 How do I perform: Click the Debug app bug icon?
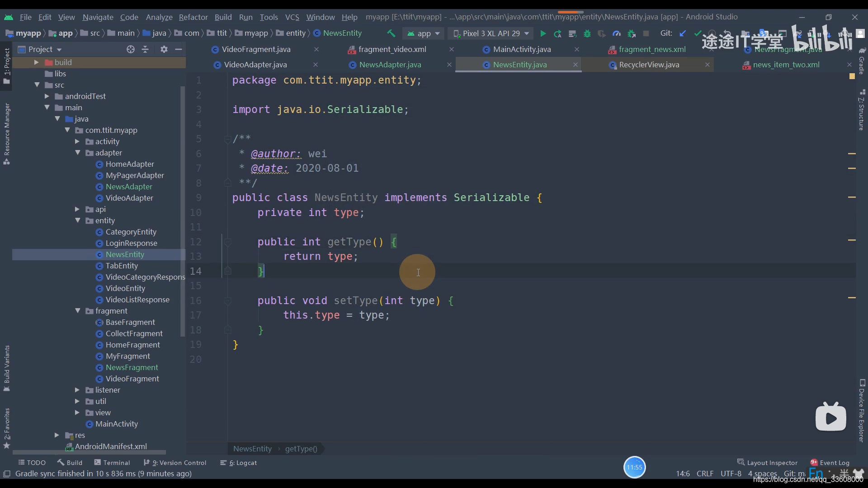pyautogui.click(x=587, y=33)
